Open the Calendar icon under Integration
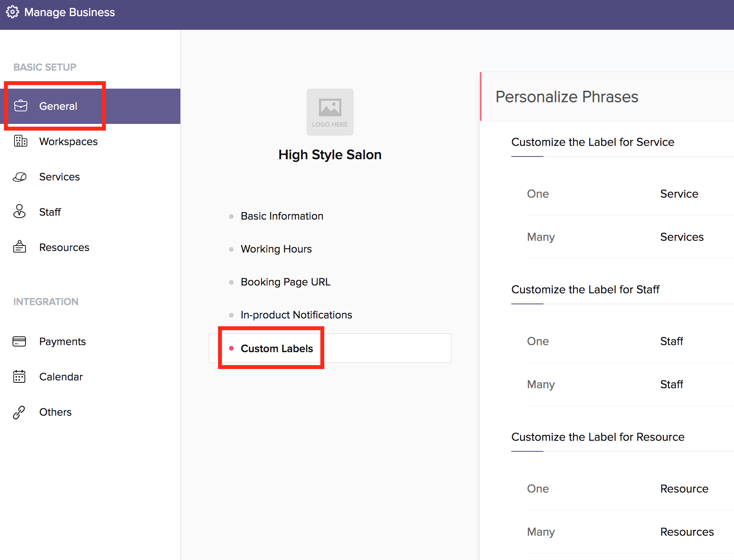 (x=19, y=376)
